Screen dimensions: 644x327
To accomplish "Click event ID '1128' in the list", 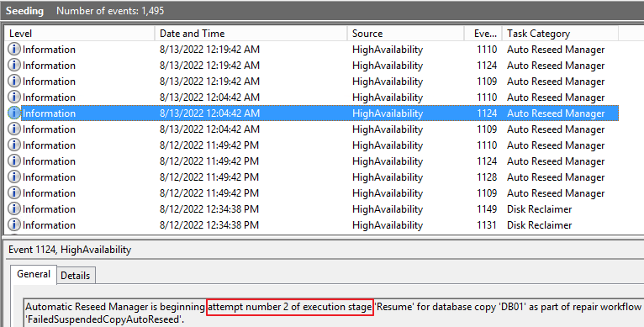I will [487, 177].
